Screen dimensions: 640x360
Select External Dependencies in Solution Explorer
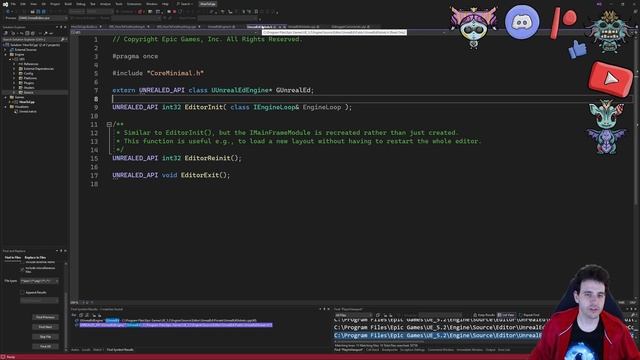[38, 69]
